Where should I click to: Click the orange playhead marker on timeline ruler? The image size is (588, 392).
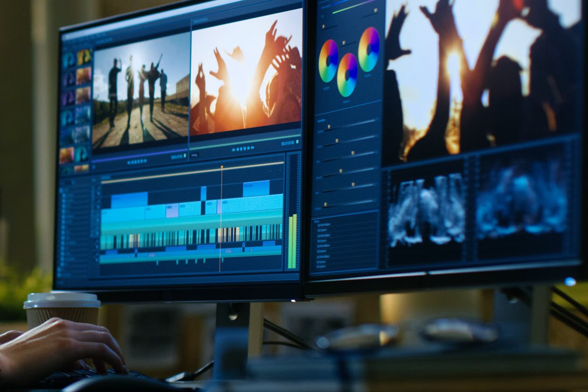(222, 167)
